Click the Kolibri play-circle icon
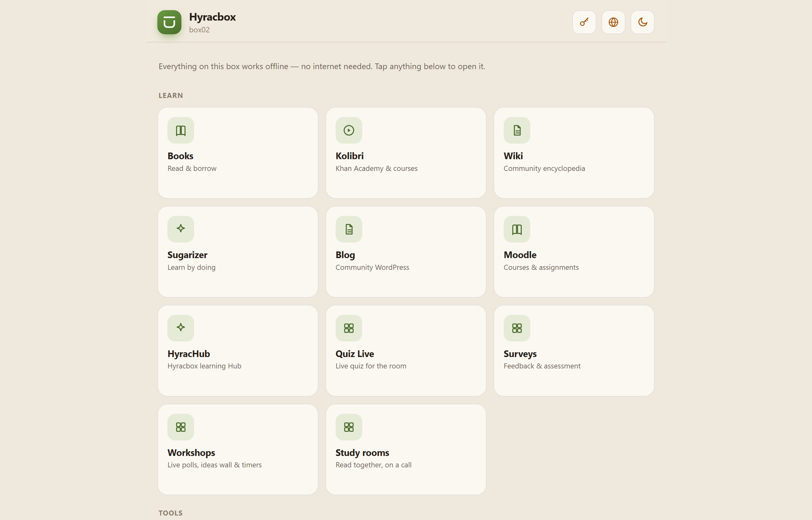812x520 pixels. (349, 130)
